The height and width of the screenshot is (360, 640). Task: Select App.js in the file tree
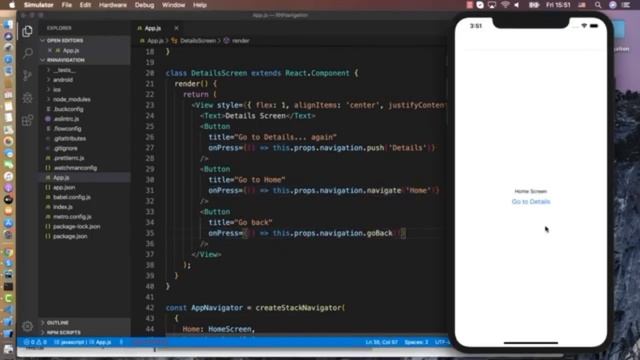pos(61,178)
